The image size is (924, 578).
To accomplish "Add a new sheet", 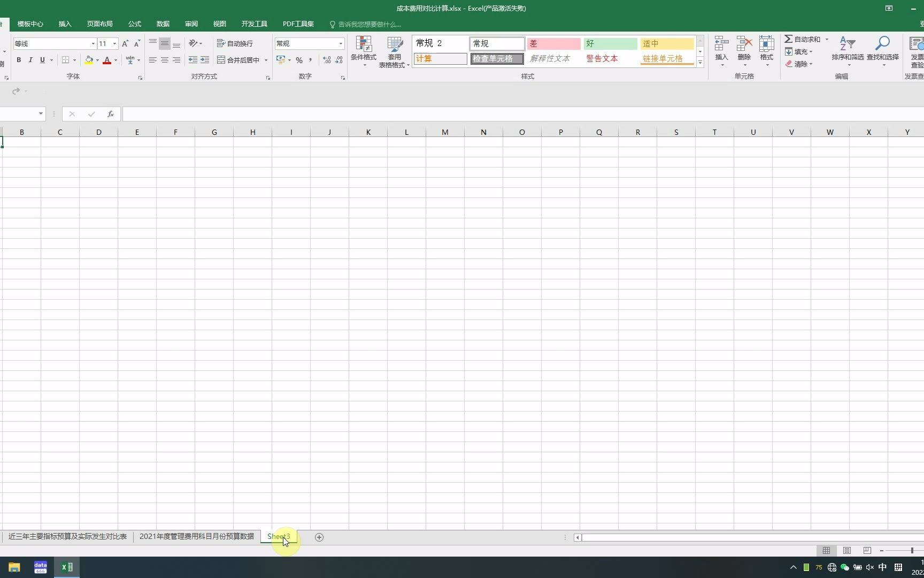I will pyautogui.click(x=319, y=537).
